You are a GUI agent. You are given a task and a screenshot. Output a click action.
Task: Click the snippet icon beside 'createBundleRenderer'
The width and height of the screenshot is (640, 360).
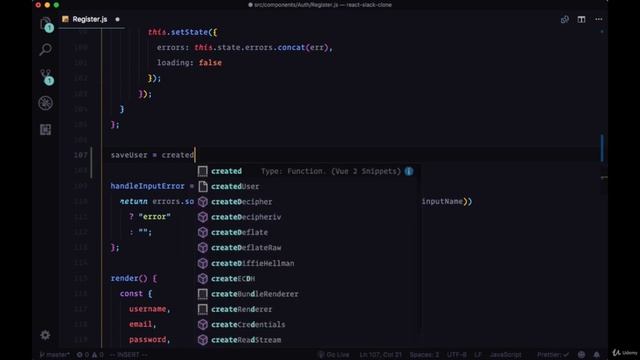coord(202,294)
